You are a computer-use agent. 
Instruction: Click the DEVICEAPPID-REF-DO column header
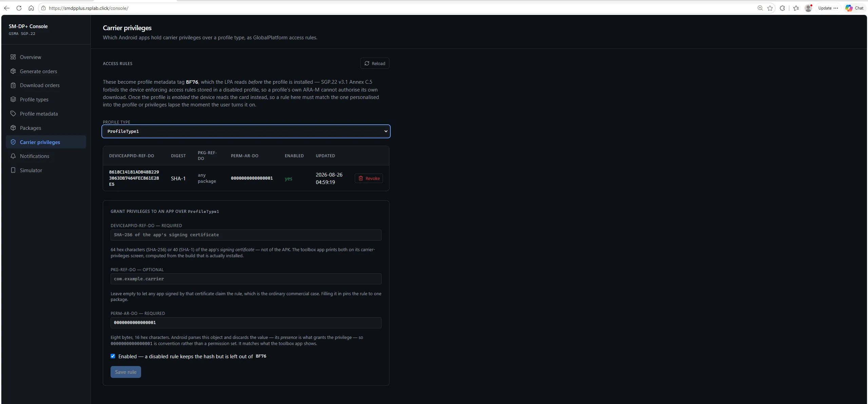pyautogui.click(x=132, y=156)
